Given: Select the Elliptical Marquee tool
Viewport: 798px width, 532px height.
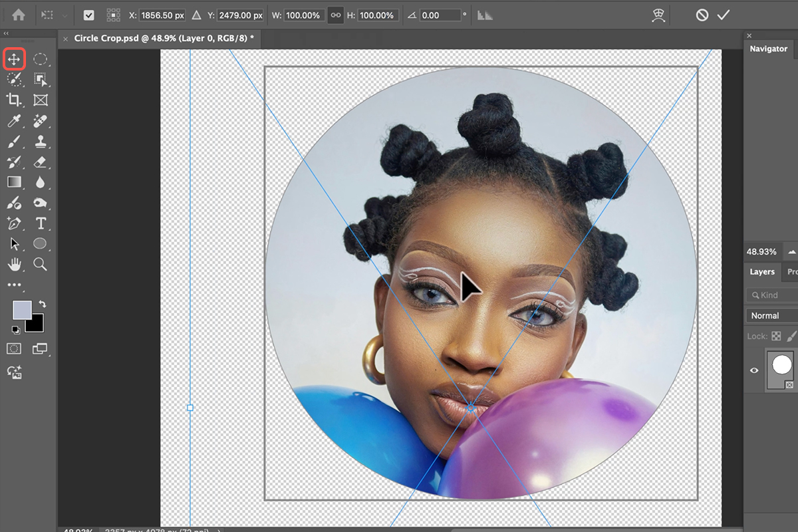Looking at the screenshot, I should click(x=41, y=59).
